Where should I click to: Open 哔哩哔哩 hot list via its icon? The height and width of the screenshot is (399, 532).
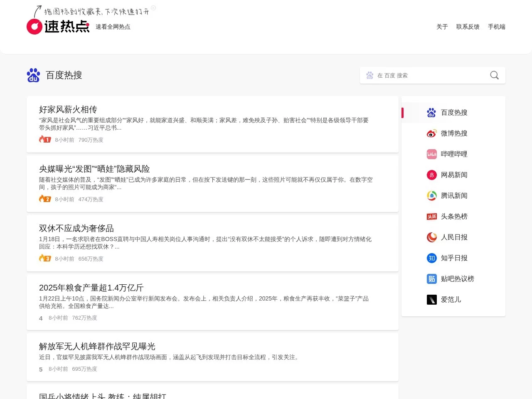[431, 154]
